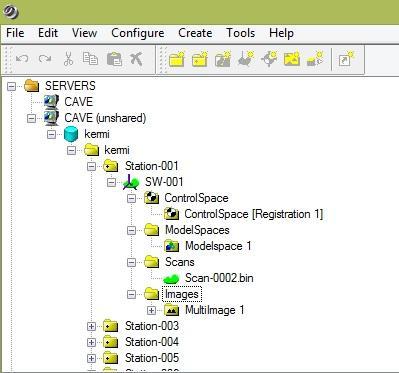The image size is (399, 373).
Task: Select the Station-004 label
Action: coord(152,342)
